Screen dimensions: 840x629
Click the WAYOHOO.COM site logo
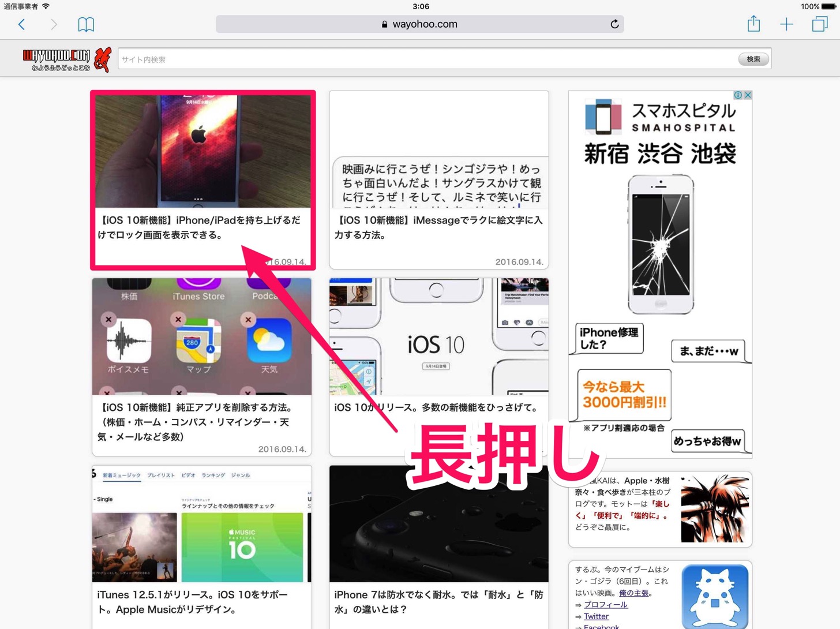[x=67, y=59]
